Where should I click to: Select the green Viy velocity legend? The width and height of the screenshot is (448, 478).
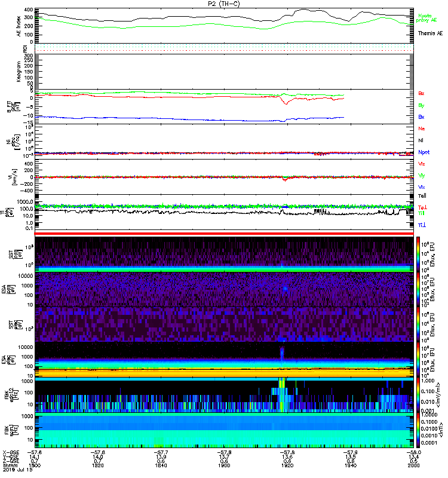click(x=422, y=176)
